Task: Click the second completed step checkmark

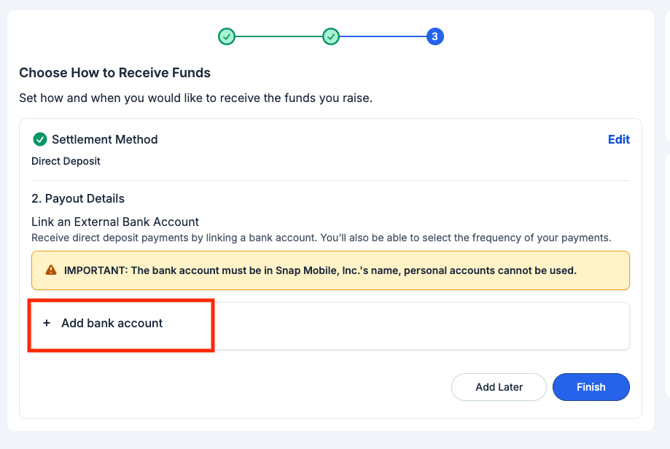Action: point(331,37)
